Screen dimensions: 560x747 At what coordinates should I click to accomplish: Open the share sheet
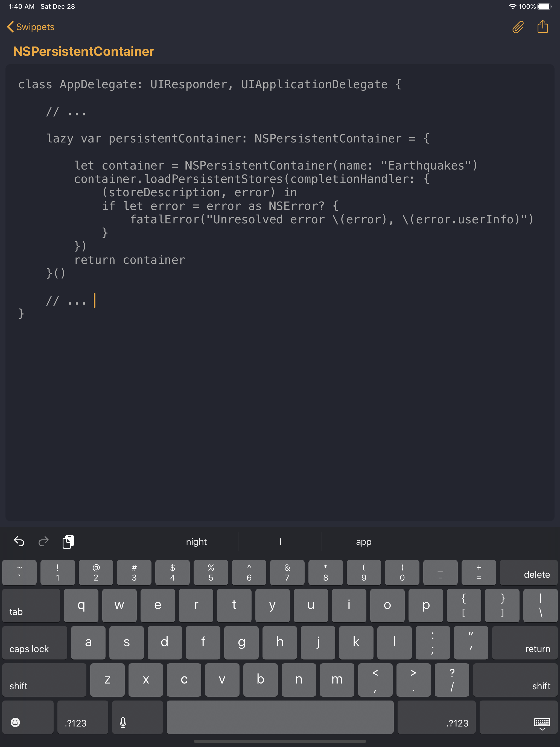[542, 27]
